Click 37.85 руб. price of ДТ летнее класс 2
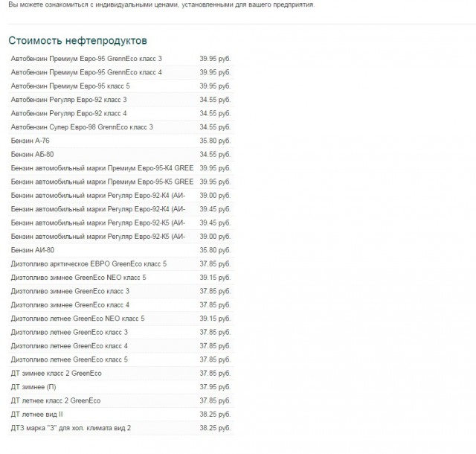476x454 pixels. tap(215, 400)
